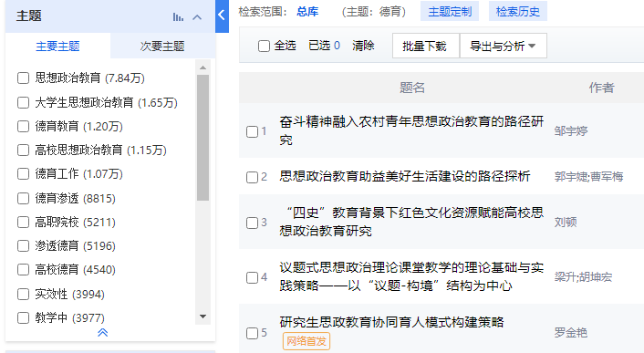Check the 思想政治教育 topic filter
The height and width of the screenshot is (353, 644).
click(x=24, y=78)
